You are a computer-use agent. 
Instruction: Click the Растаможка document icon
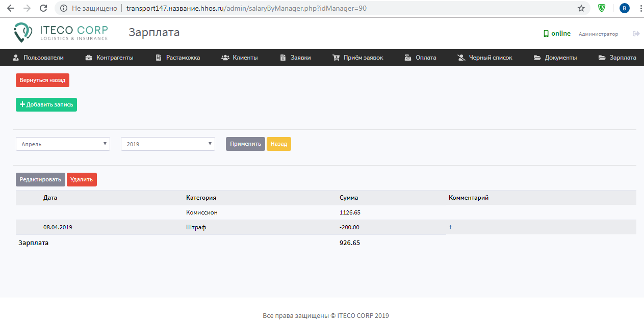[159, 58]
